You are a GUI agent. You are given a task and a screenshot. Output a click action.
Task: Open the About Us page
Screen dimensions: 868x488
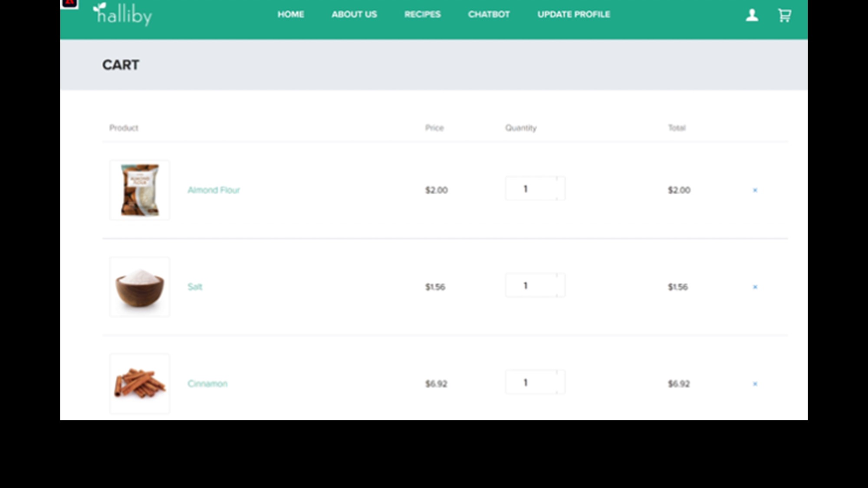coord(354,14)
